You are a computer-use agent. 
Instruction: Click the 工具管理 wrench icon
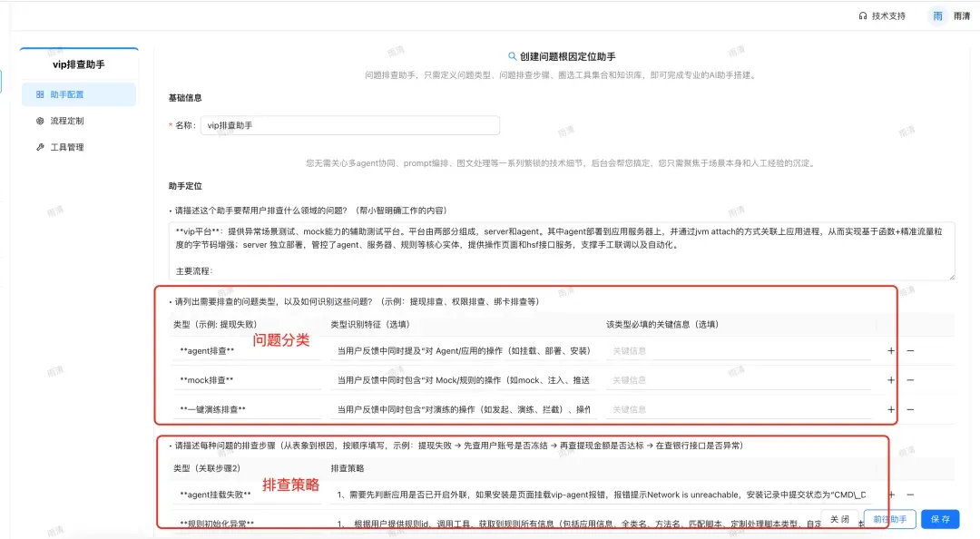click(x=40, y=147)
